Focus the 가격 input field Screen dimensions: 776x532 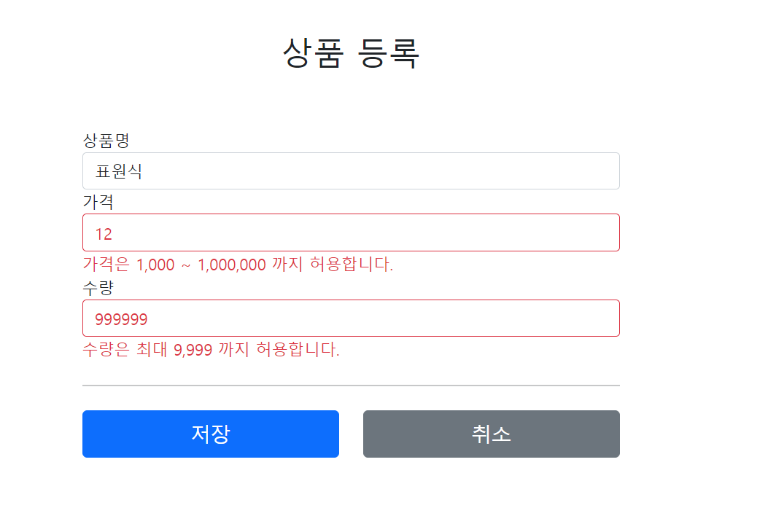351,232
